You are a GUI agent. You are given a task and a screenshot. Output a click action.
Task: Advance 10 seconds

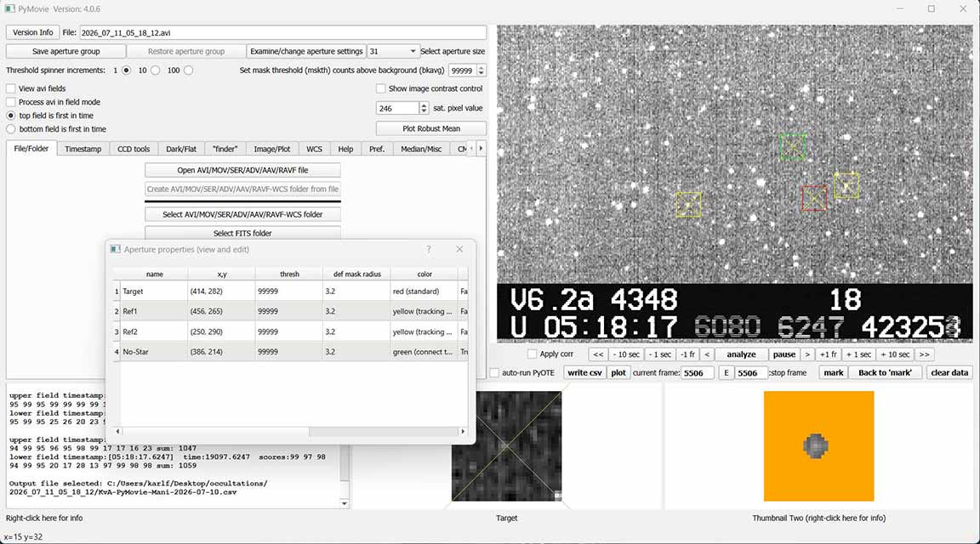click(x=895, y=354)
